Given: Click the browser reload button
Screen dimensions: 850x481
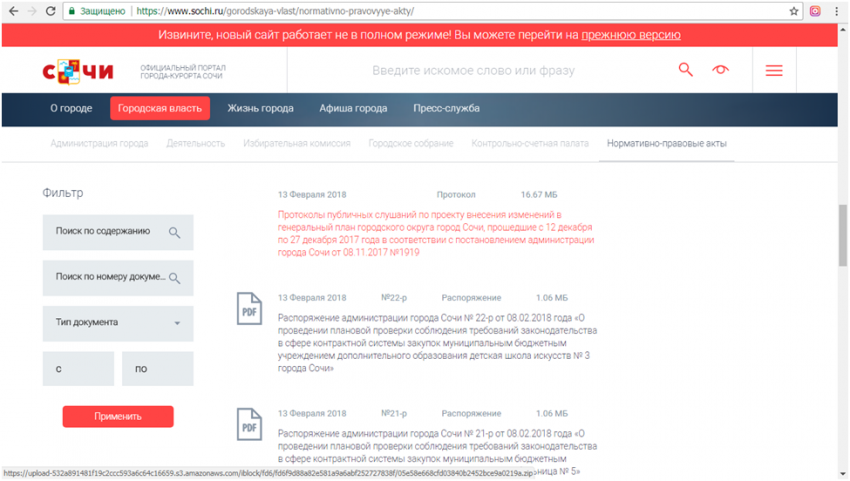Looking at the screenshot, I should [x=50, y=10].
